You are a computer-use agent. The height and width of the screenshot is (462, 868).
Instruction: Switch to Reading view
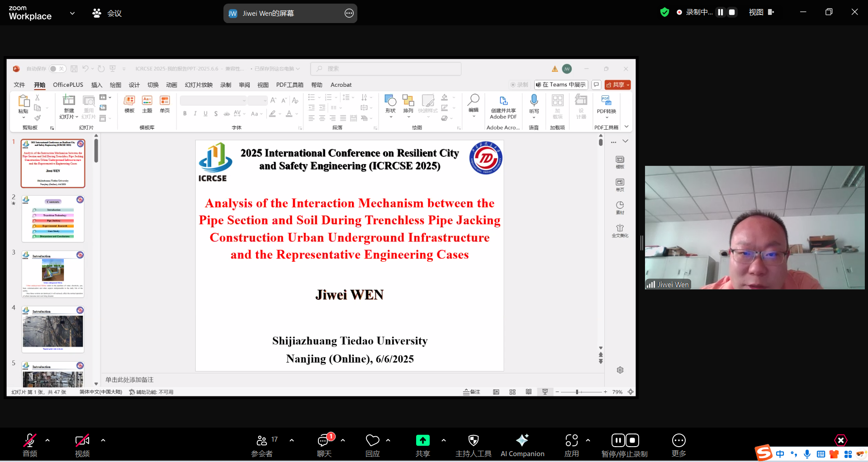point(529,392)
